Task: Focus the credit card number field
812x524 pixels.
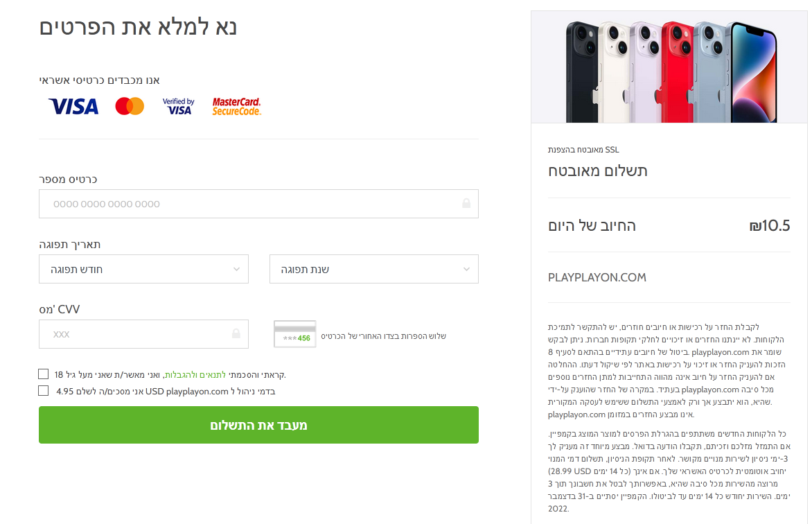Action: [x=249, y=204]
